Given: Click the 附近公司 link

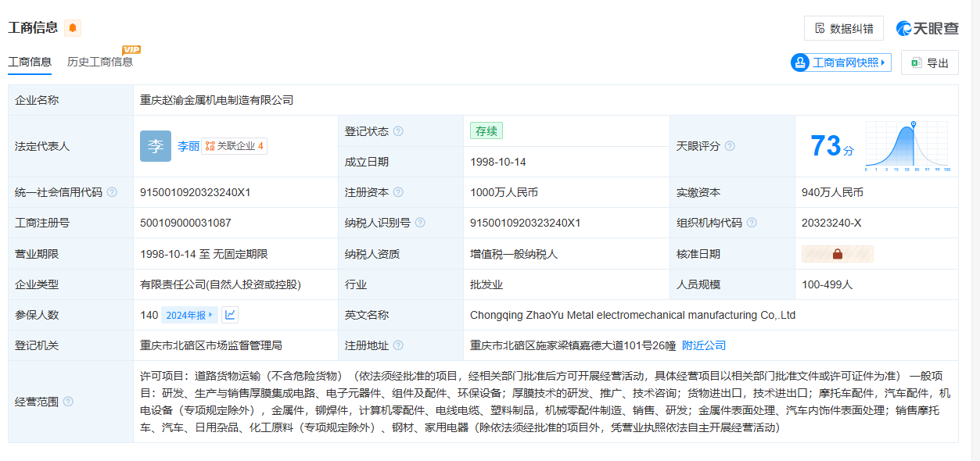Looking at the screenshot, I should [x=704, y=345].
